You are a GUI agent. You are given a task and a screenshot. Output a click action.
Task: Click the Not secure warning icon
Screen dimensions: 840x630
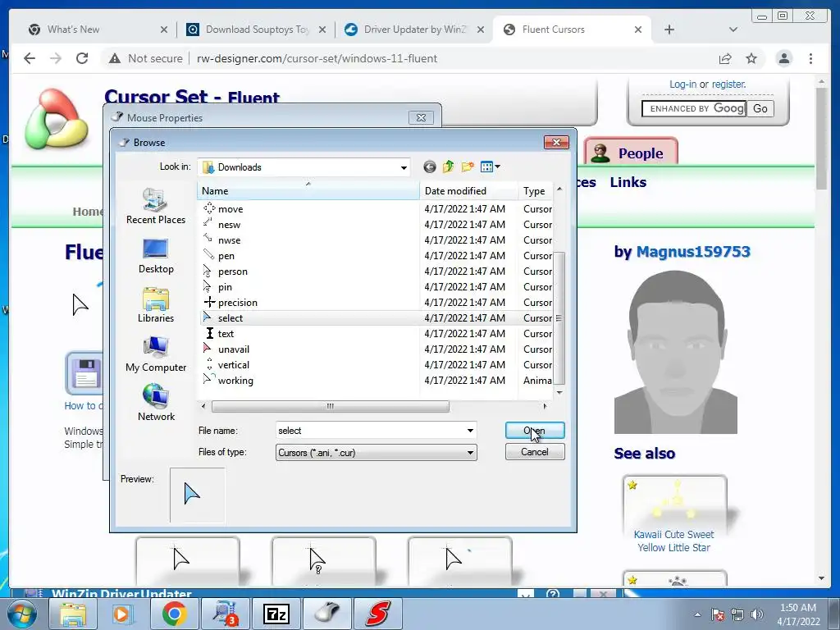pyautogui.click(x=115, y=58)
